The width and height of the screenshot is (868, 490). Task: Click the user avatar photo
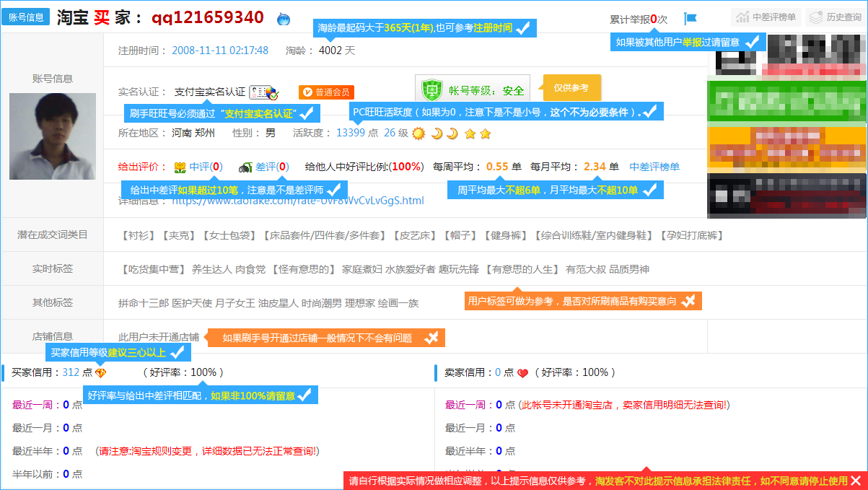tap(53, 136)
